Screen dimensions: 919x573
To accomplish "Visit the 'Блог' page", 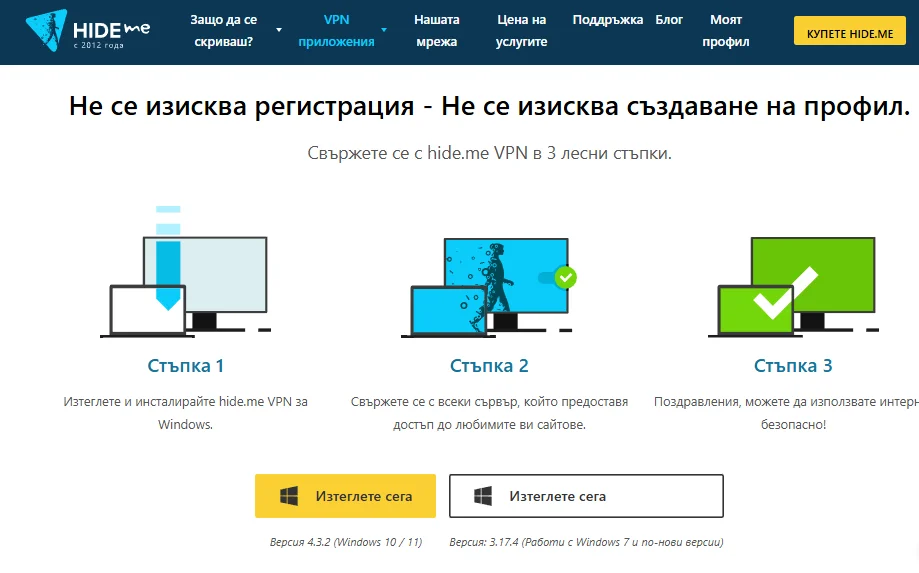I will click(x=669, y=20).
